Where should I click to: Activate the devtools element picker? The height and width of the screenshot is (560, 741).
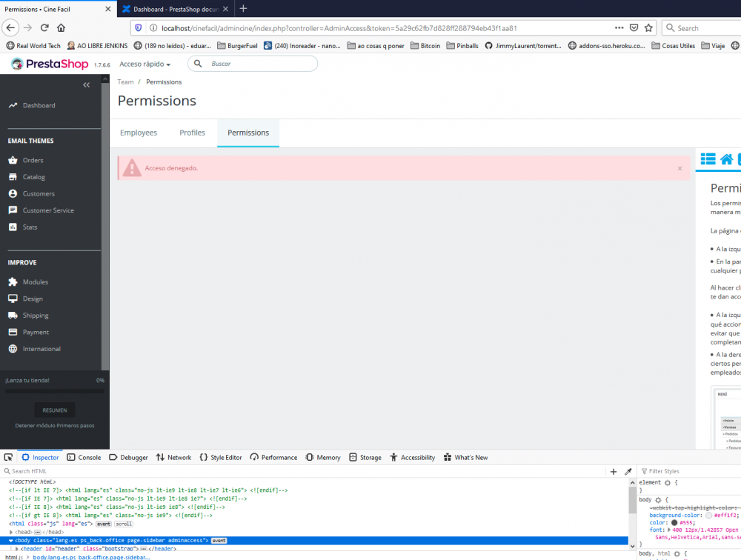tap(8, 458)
